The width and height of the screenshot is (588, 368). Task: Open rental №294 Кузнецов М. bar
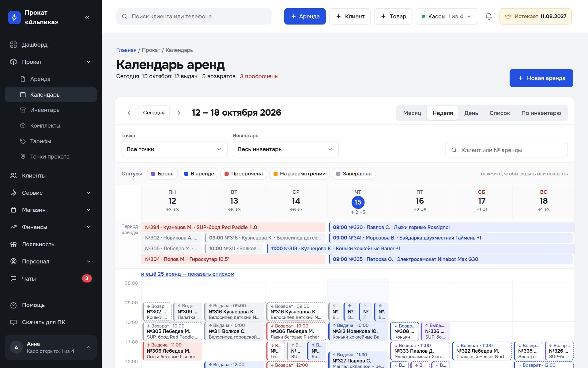[233, 228]
